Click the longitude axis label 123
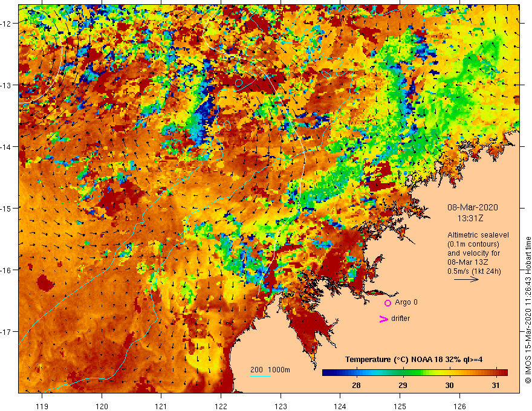The width and height of the screenshot is (532, 411). point(281,406)
